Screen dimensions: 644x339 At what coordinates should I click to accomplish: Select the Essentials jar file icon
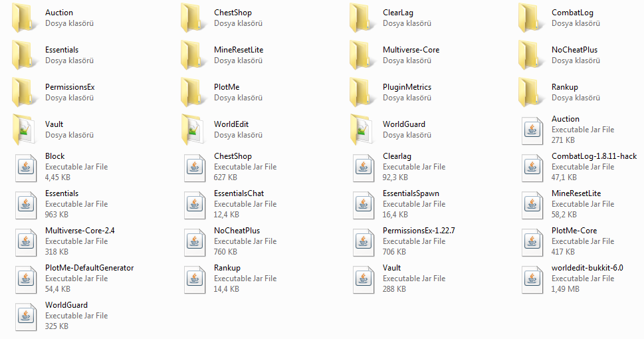click(x=26, y=205)
